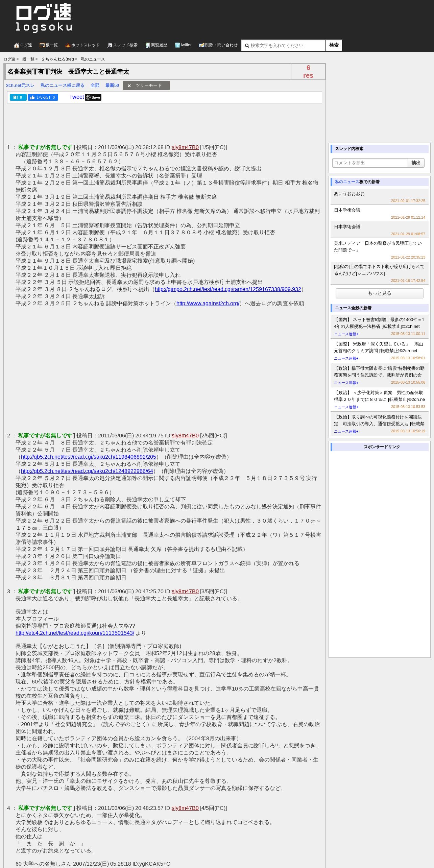Click the 6 res count box
Viewport: 434px width, 868px height.
tap(308, 72)
